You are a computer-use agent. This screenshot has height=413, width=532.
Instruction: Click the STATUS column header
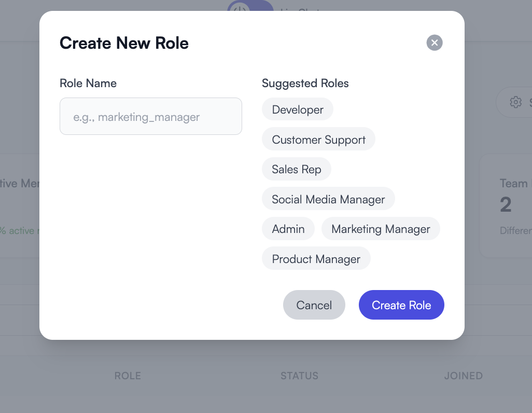(x=299, y=376)
